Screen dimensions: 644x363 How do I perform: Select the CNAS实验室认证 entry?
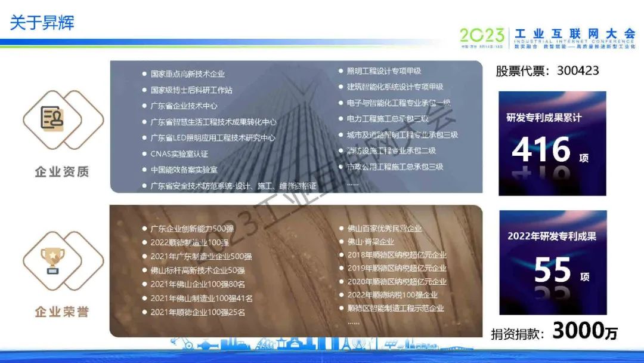click(179, 154)
